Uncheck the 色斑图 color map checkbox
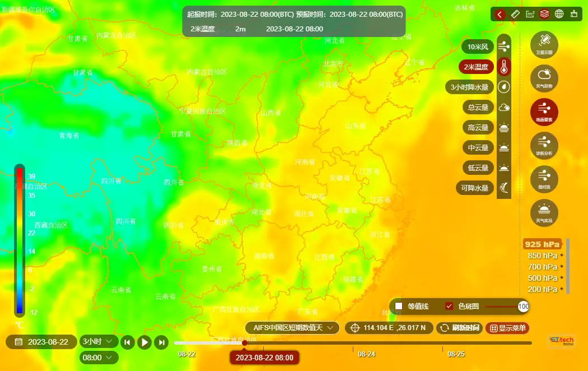The height and width of the screenshot is (371, 588). (x=449, y=306)
